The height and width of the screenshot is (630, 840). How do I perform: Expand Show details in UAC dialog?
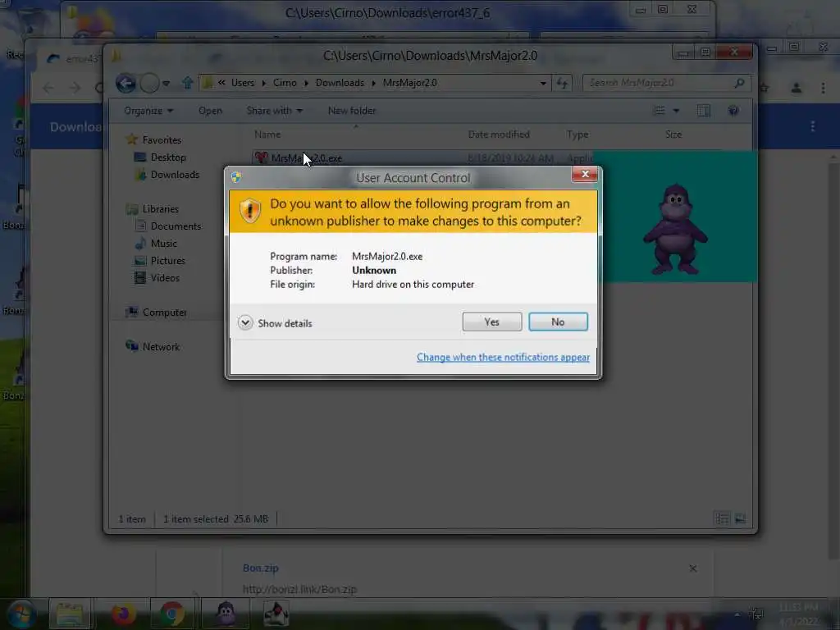(x=275, y=323)
